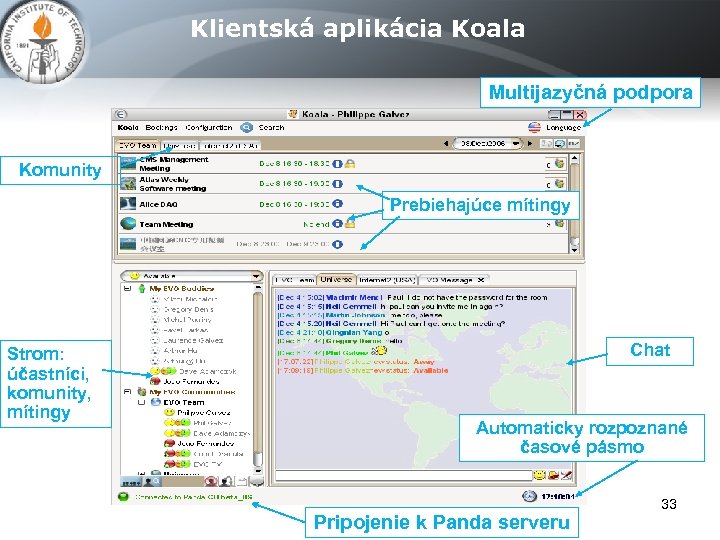Select Gregory Denis in buddies list

188,309
